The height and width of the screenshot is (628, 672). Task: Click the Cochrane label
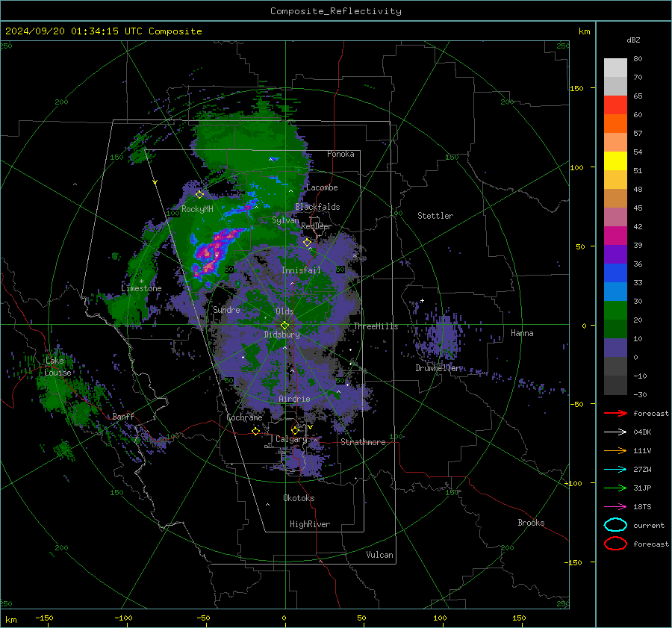244,417
